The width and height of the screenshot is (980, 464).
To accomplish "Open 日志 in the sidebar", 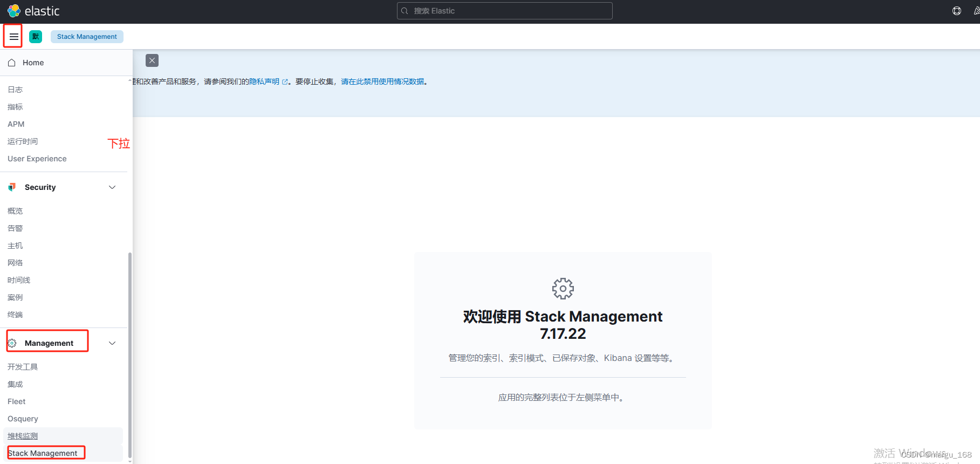I will [x=15, y=90].
